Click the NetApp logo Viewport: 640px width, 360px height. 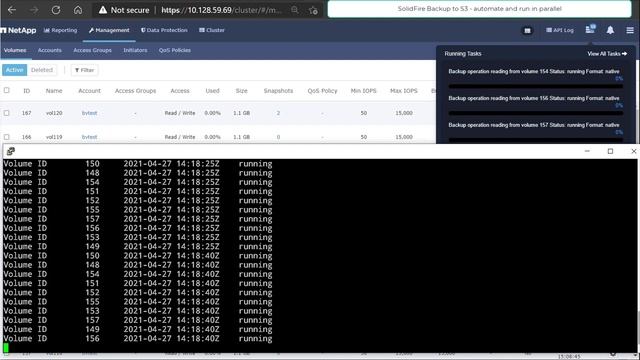pos(18,30)
